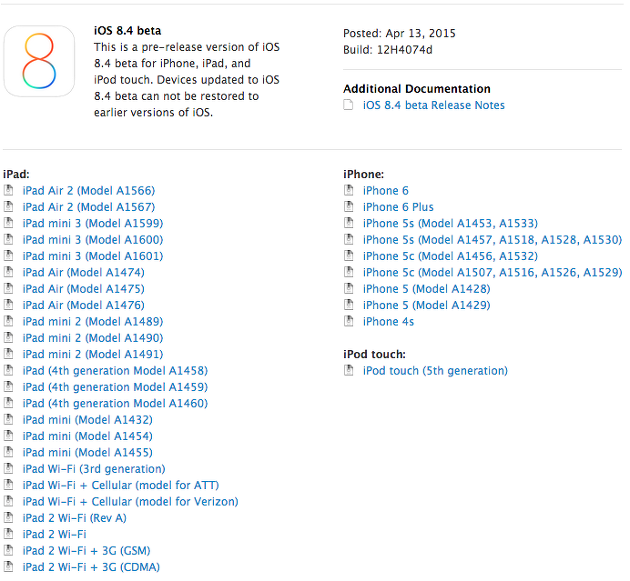
Task: Click file icon beside iPad 2 3G GSM
Action: tap(8, 550)
